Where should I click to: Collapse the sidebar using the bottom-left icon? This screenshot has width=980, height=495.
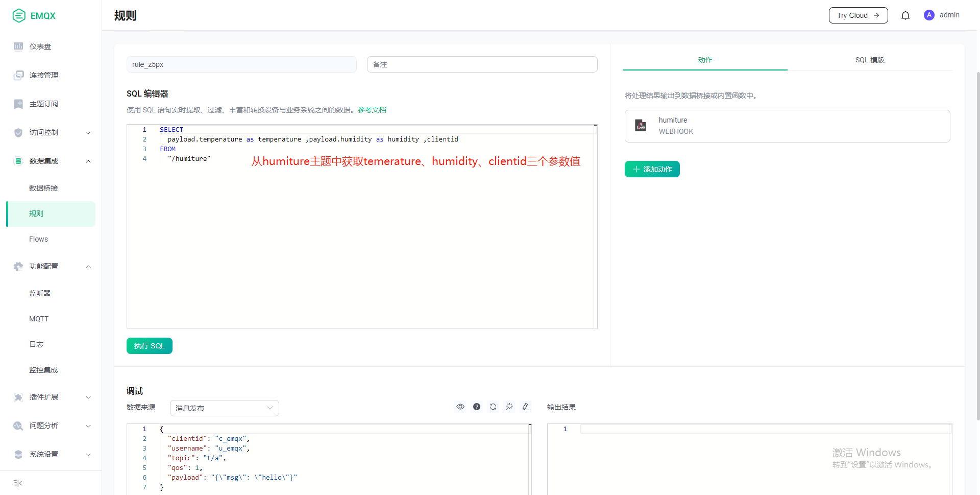tap(18, 483)
